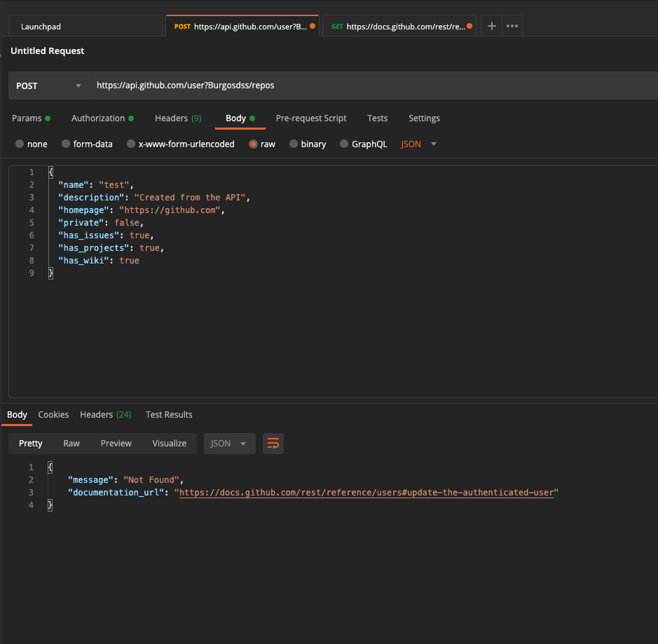Viewport: 658px width, 644px height.
Task: Select the binary body type
Action: [308, 144]
